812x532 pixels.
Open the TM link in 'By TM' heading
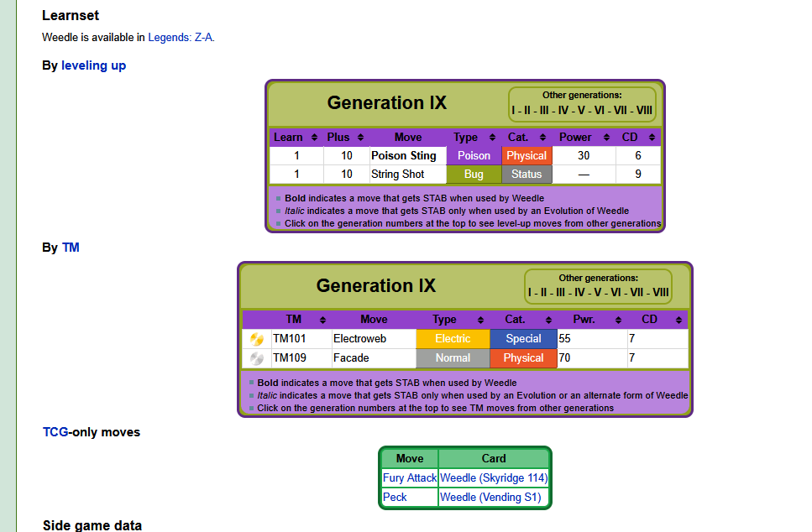tap(71, 248)
